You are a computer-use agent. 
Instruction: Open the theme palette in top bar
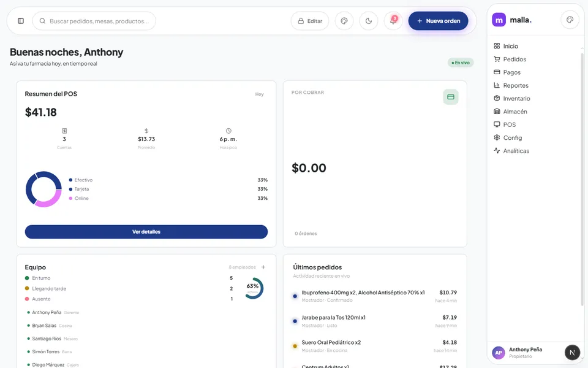click(x=344, y=21)
